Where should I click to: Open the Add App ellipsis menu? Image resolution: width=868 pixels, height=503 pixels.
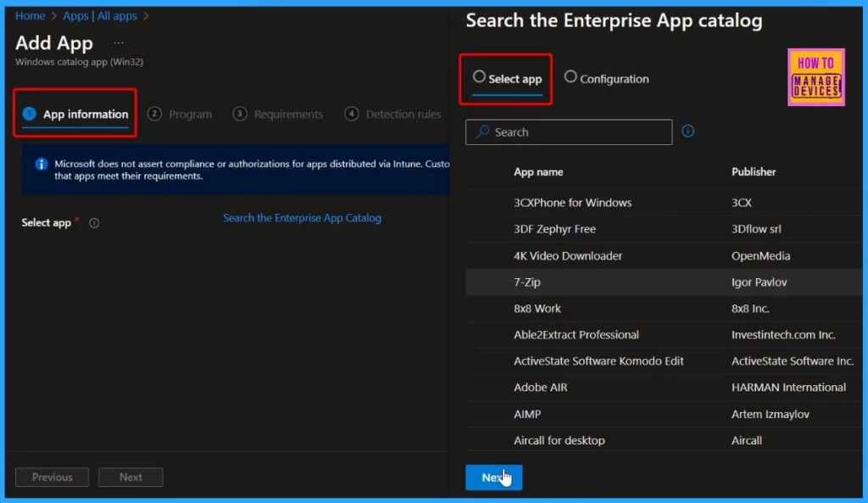[119, 42]
